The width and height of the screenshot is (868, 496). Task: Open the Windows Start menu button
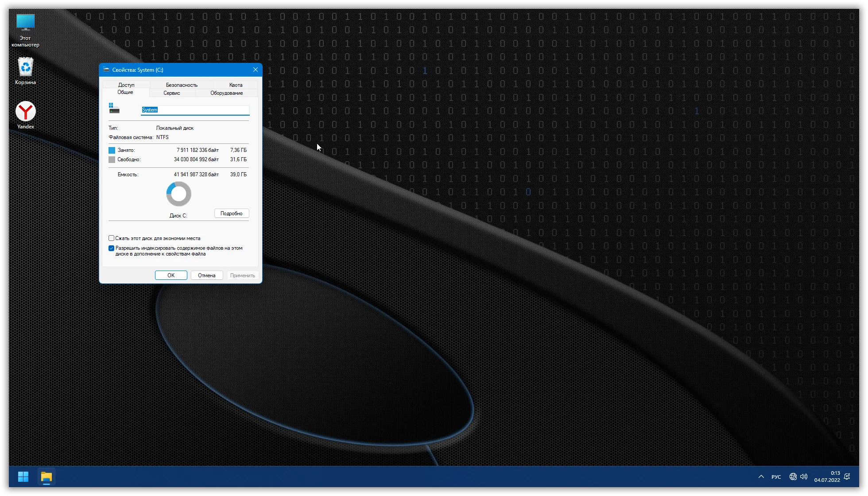click(23, 477)
